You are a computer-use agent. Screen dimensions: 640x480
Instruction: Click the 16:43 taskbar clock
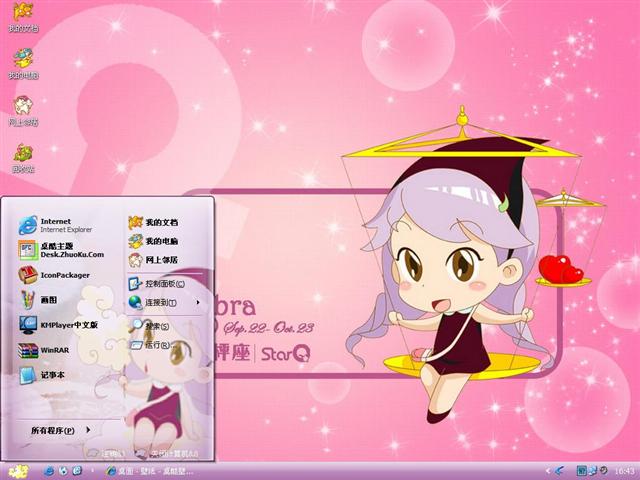click(x=624, y=471)
